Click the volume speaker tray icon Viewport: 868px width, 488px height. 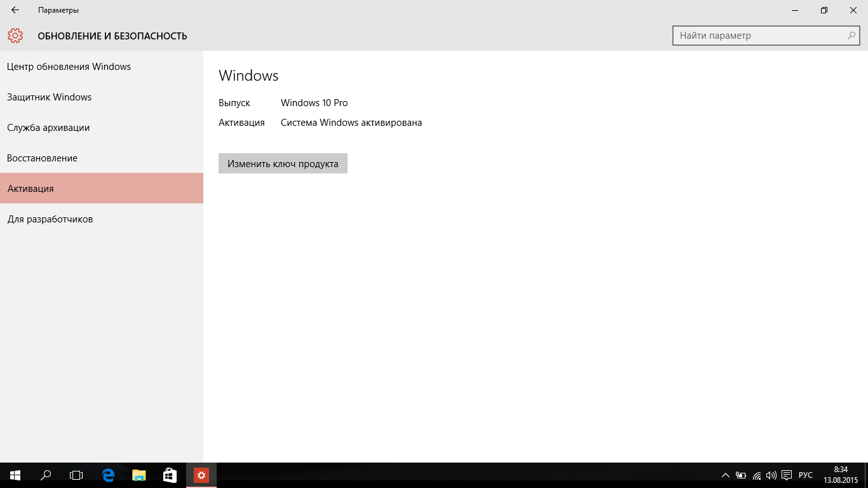(x=771, y=475)
